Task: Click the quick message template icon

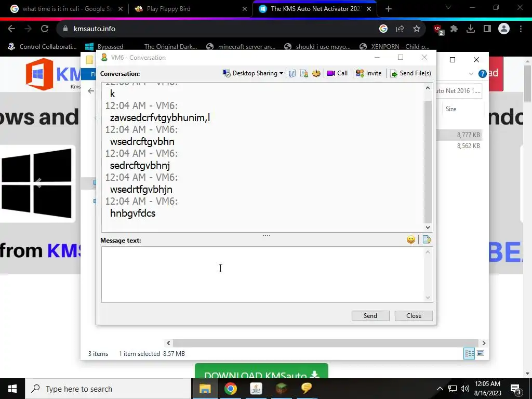Action: tap(427, 240)
